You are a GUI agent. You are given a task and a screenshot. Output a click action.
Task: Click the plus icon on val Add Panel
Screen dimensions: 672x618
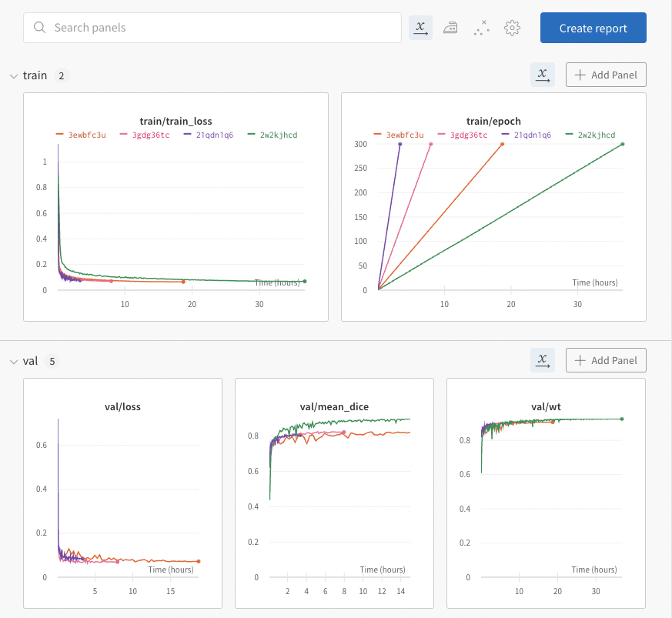tap(580, 360)
